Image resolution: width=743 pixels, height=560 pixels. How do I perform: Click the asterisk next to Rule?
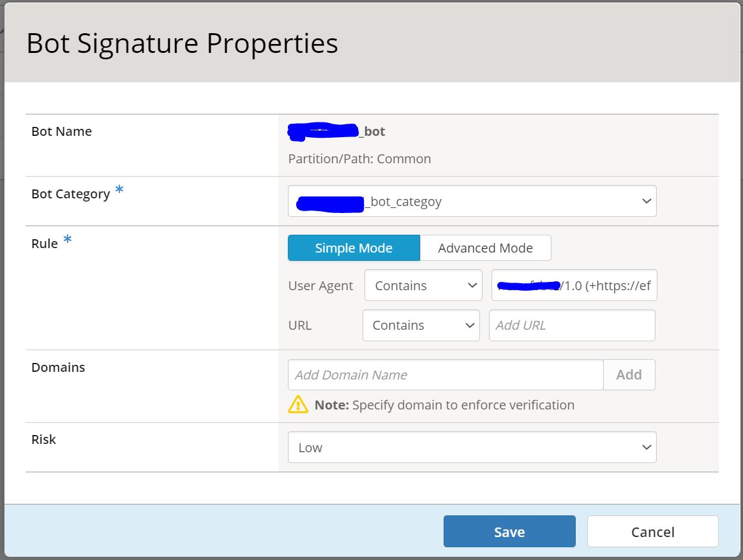tap(67, 240)
